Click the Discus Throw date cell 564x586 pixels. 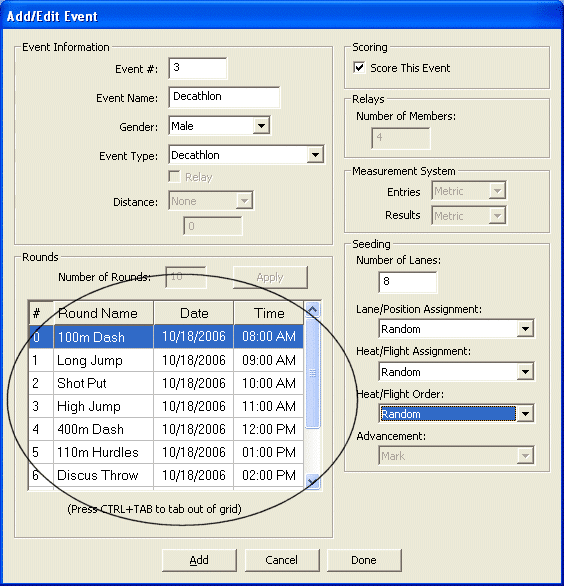[194, 475]
